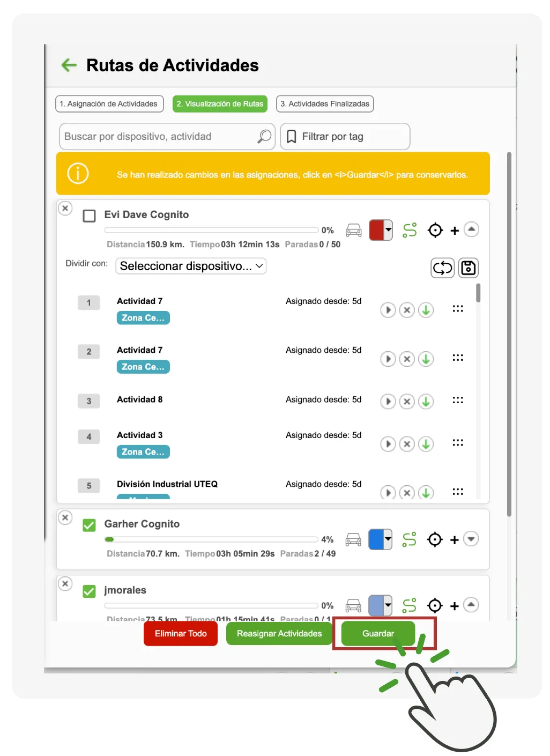
Task: Open the Seleccionar dispositivo dropdown
Action: pyautogui.click(x=191, y=266)
